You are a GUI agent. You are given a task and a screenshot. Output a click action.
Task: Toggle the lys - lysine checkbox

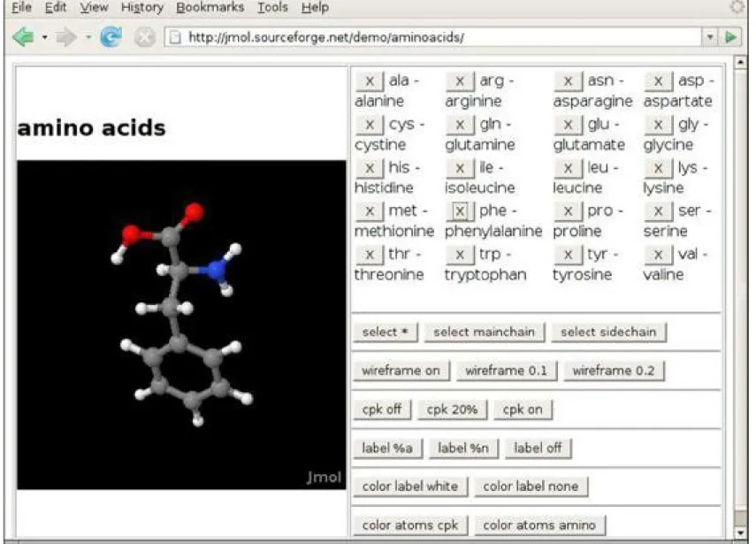click(x=658, y=168)
